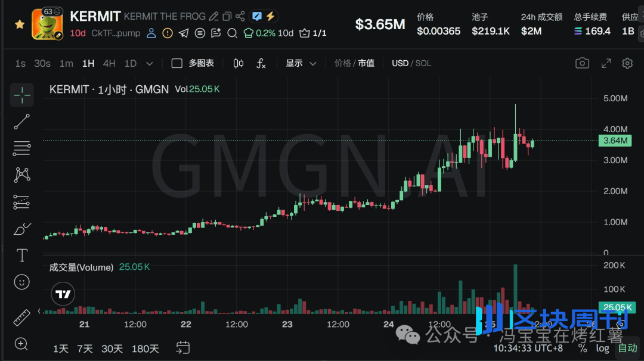644x361 pixels.
Task: Expand the timeframe options chevron
Action: coord(150,63)
